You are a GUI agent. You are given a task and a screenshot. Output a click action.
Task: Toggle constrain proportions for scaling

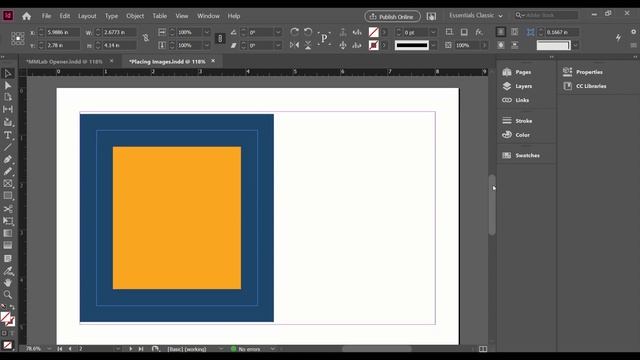220,38
